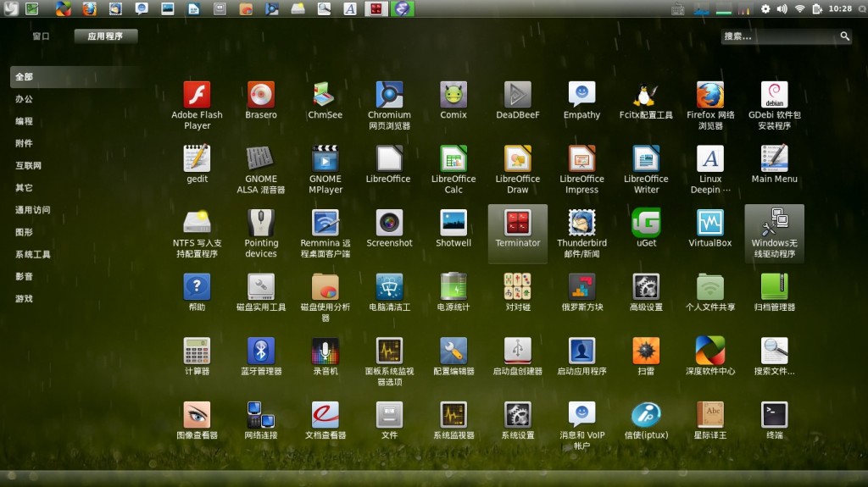868x487 pixels.
Task: Select the 游戏 category
Action: pyautogui.click(x=24, y=298)
